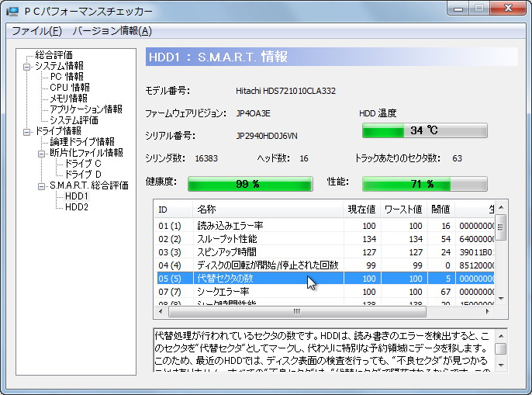Select row シークエラー率
Viewport: 532px width, 395px height.
click(325, 292)
